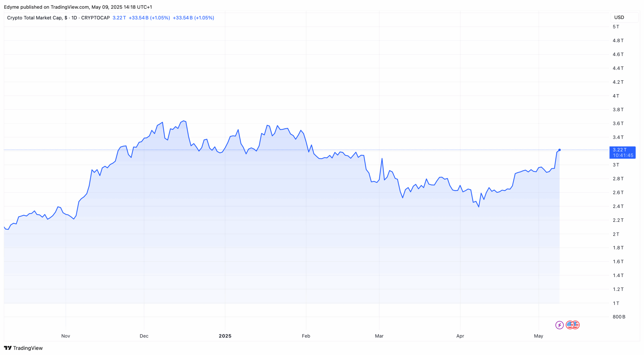This screenshot has width=644, height=355.
Task: Click the 3.6 T price axis label
Action: 618,123
